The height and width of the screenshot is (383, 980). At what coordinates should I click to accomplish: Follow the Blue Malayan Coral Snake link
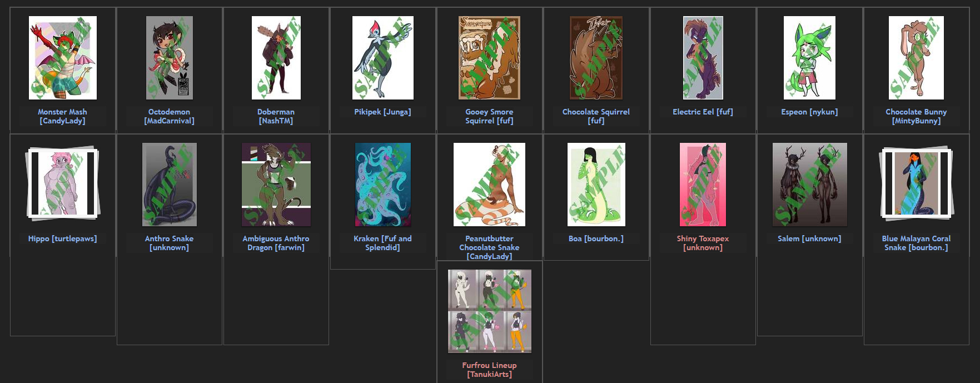point(916,243)
